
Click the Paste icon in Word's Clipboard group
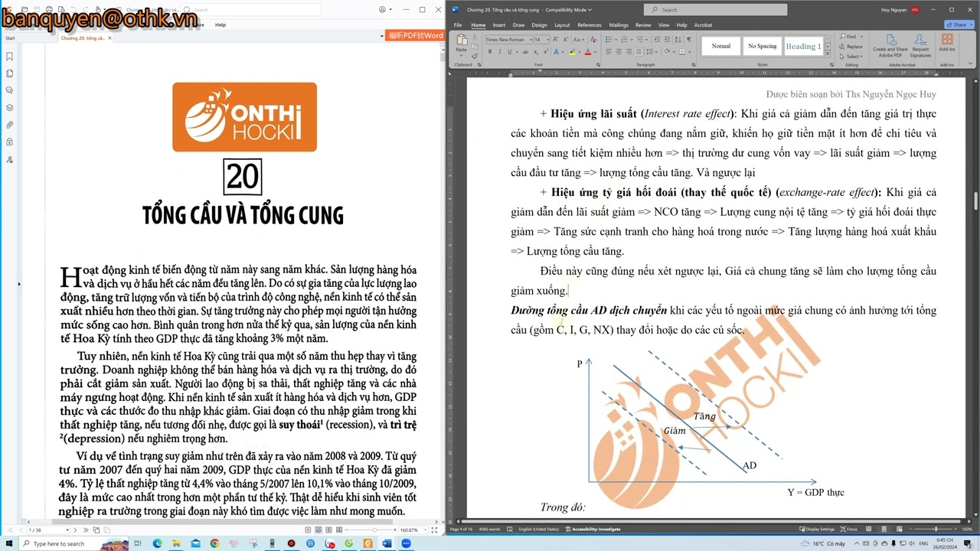tap(461, 40)
